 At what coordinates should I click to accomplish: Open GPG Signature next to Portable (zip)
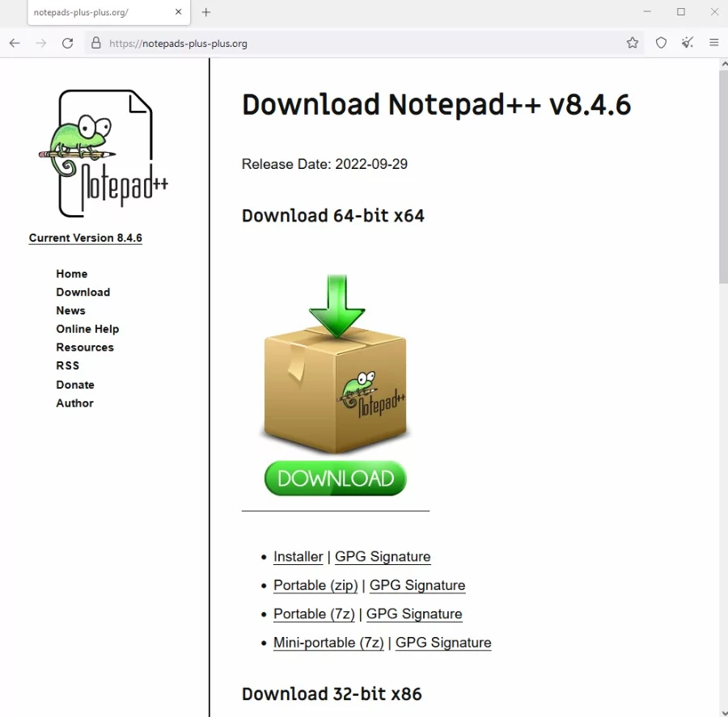[417, 585]
